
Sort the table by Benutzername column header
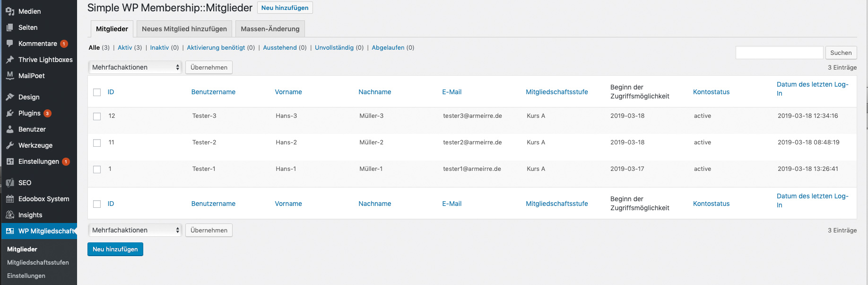(213, 92)
